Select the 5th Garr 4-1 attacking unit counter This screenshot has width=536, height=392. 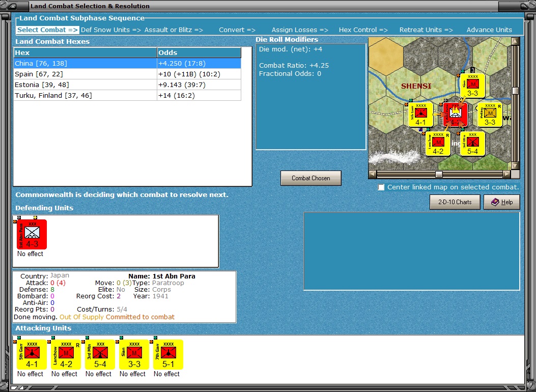pos(32,354)
